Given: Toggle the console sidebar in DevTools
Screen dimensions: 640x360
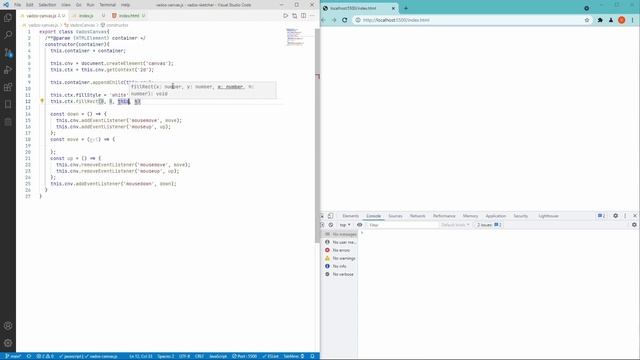Looking at the screenshot, I should point(322,225).
